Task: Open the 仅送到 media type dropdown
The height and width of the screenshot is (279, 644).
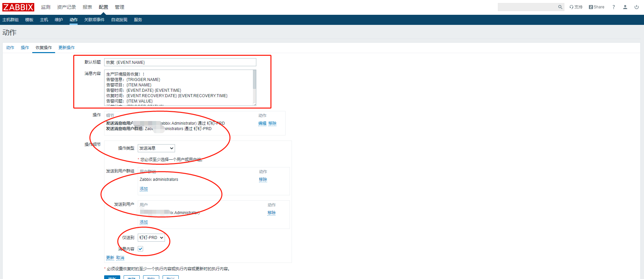Action: pos(151,238)
